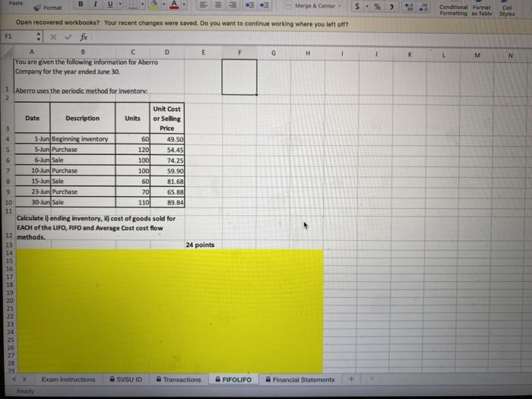
Task: Toggle Underline formatting
Action: (110, 4)
